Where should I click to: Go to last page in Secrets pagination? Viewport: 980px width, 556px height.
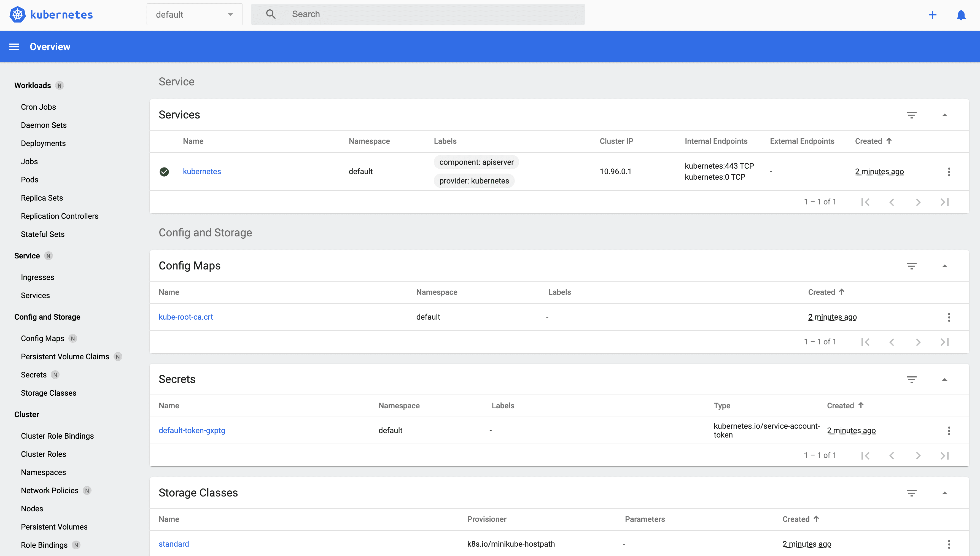tap(944, 455)
